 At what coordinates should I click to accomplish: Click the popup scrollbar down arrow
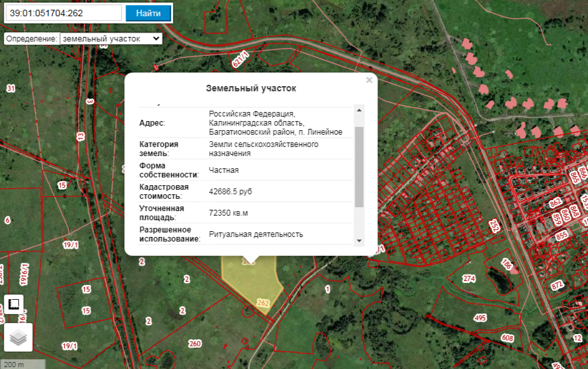[x=359, y=241]
